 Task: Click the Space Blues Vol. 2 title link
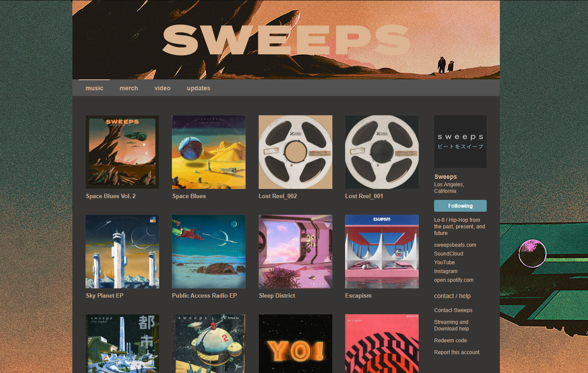pyautogui.click(x=111, y=196)
